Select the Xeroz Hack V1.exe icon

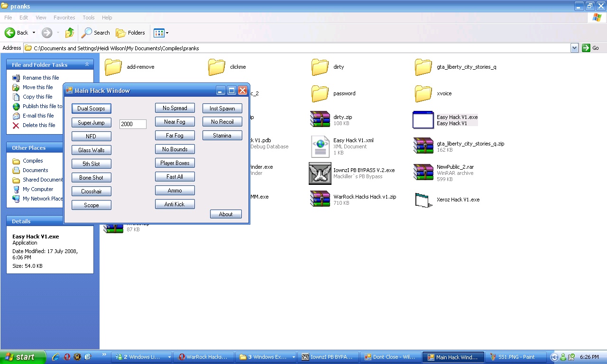pos(423,200)
